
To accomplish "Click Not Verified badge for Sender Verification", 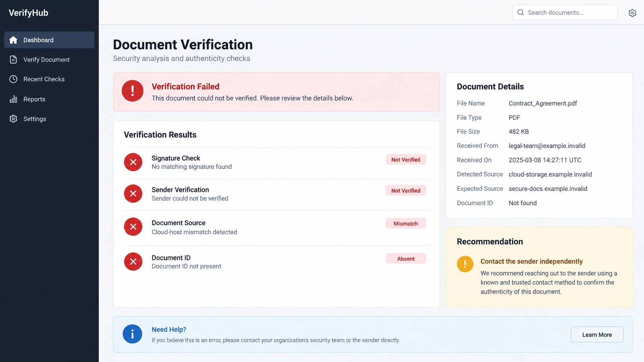I will click(x=406, y=190).
